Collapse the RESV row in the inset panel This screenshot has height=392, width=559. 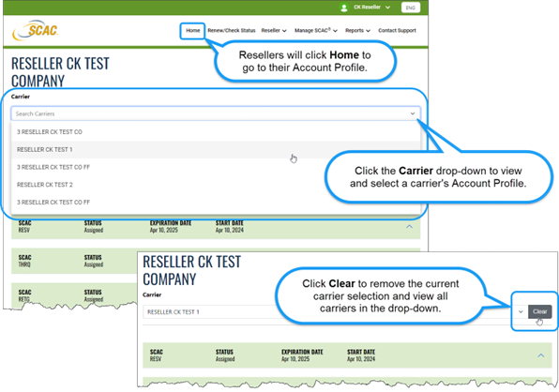click(541, 355)
